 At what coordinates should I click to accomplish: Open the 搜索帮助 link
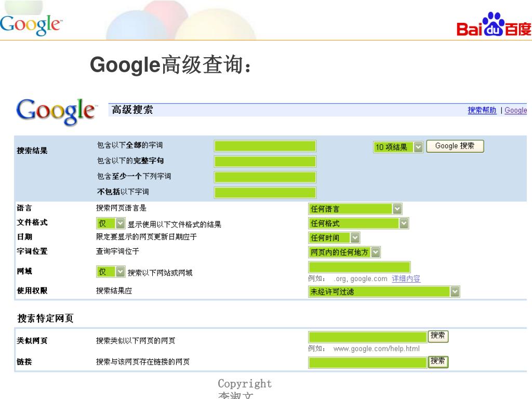pos(482,110)
